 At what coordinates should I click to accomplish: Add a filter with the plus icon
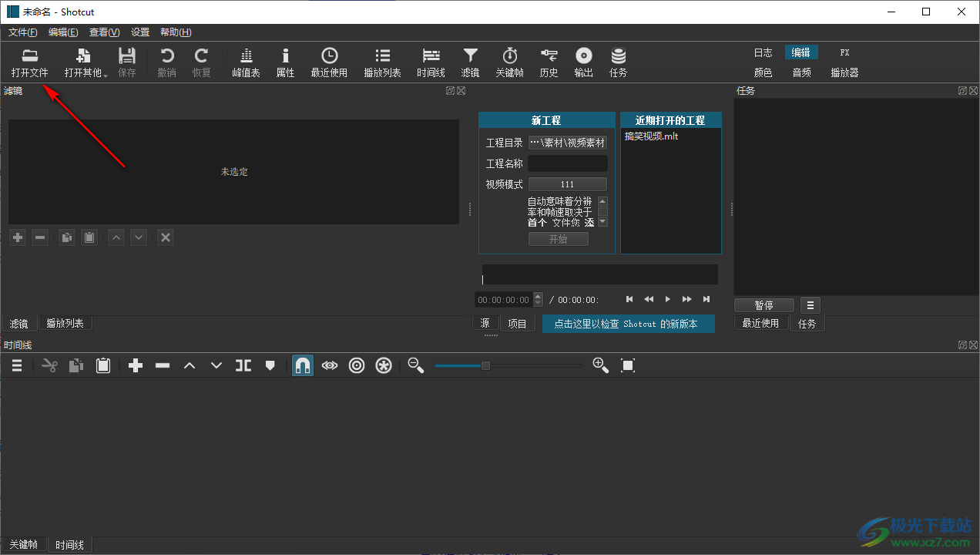[18, 237]
